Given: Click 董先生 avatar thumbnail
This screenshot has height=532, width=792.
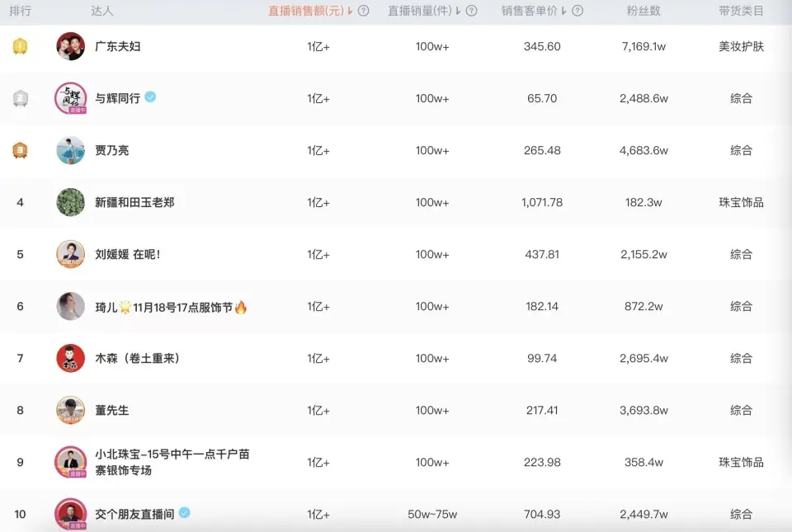Looking at the screenshot, I should (71, 410).
